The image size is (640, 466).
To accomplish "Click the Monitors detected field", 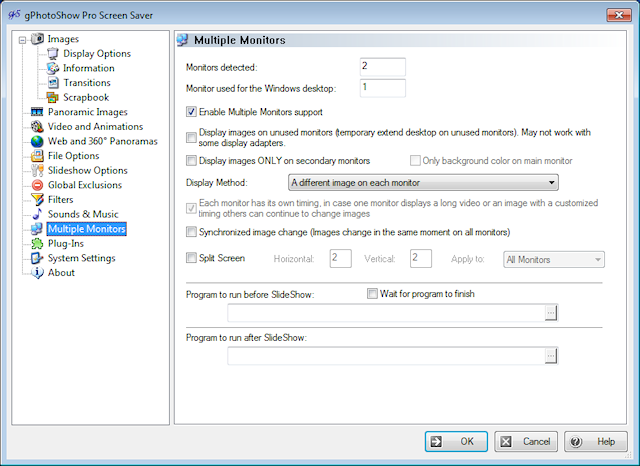I will coord(383,67).
